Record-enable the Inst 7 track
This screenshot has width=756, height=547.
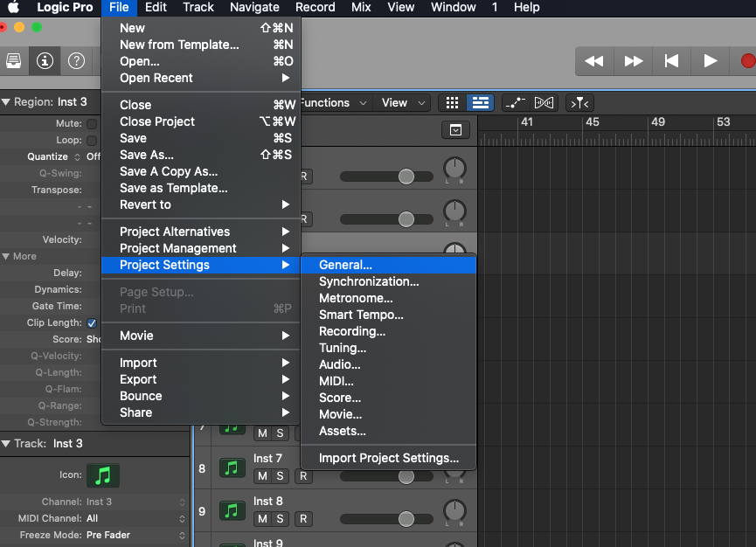pos(303,476)
